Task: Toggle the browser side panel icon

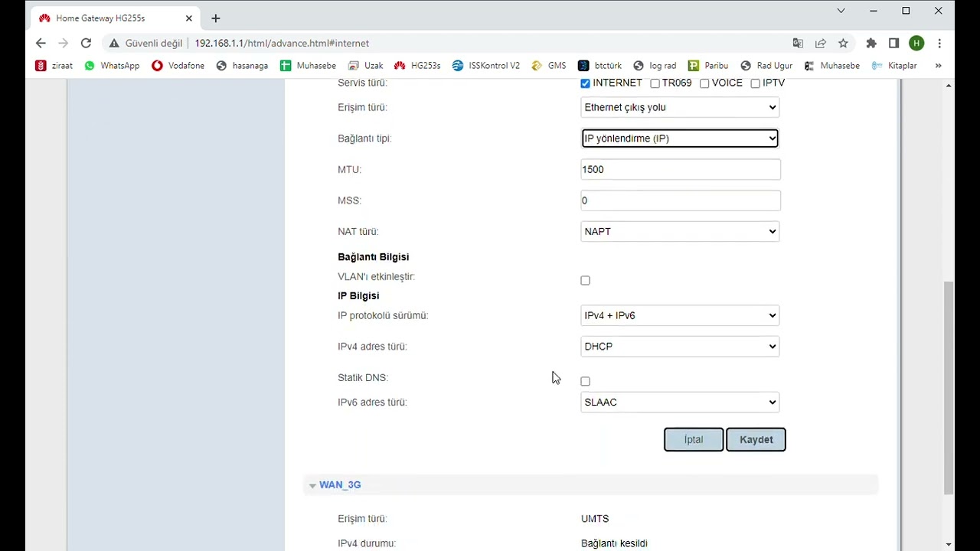Action: [893, 44]
